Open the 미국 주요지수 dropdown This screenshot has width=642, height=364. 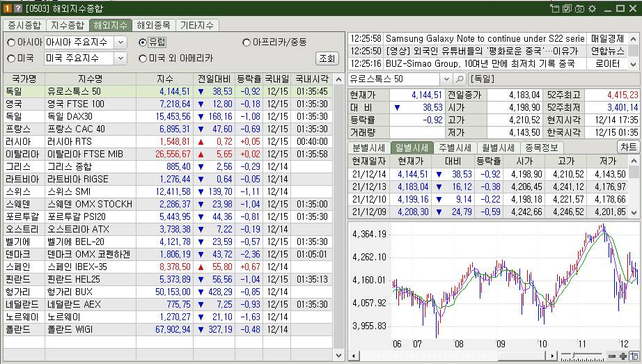(x=120, y=58)
